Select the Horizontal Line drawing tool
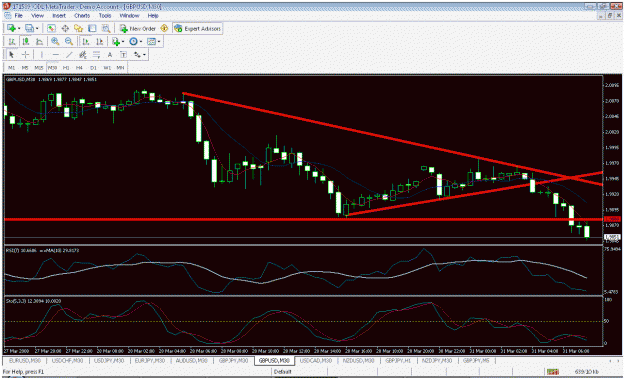 pyautogui.click(x=56, y=55)
